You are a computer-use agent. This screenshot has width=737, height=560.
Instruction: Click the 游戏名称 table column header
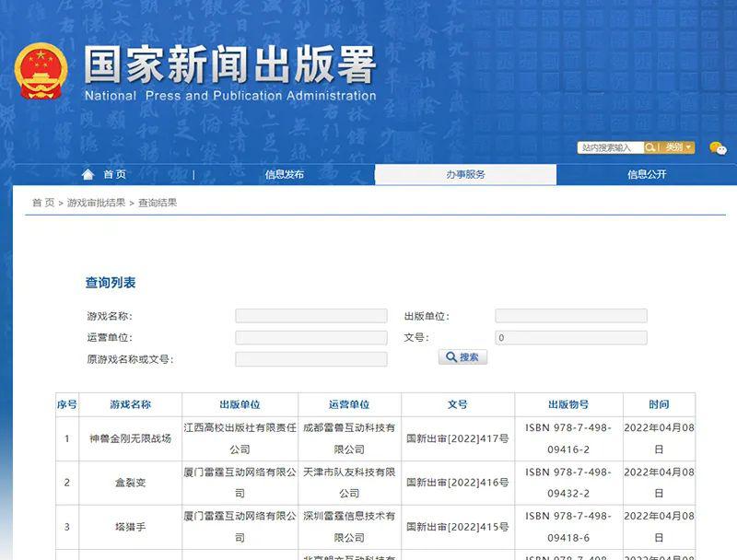pos(130,404)
